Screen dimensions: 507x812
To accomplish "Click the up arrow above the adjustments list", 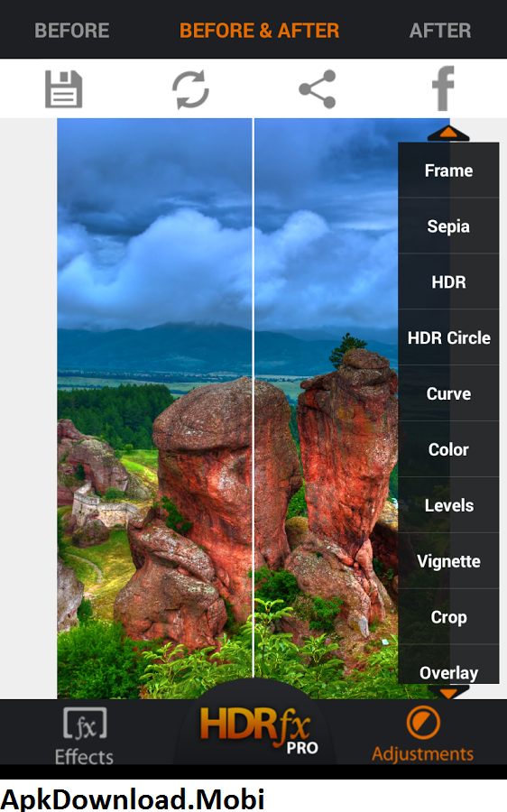I will (x=448, y=134).
